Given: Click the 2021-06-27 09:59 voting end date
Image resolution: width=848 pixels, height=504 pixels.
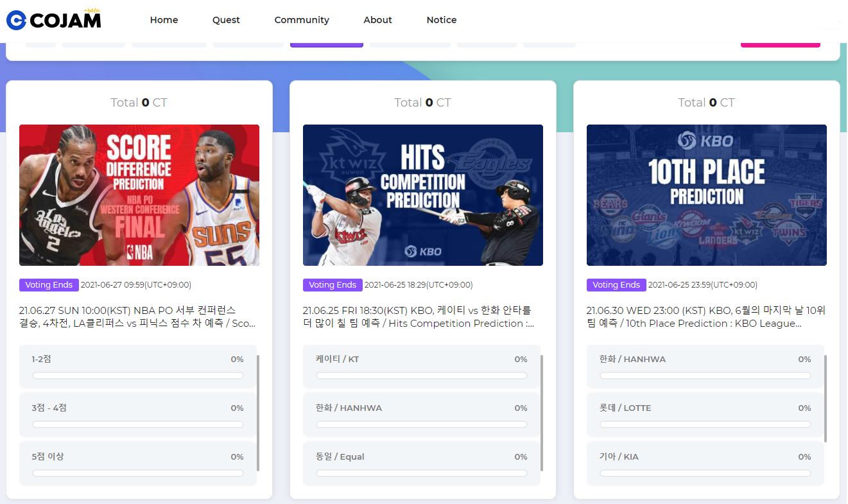Looking at the screenshot, I should click(x=136, y=285).
